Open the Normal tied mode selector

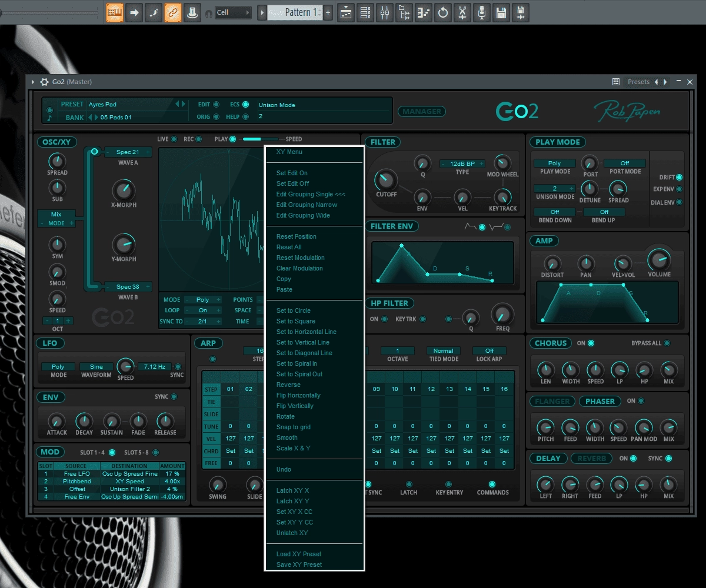(x=443, y=350)
